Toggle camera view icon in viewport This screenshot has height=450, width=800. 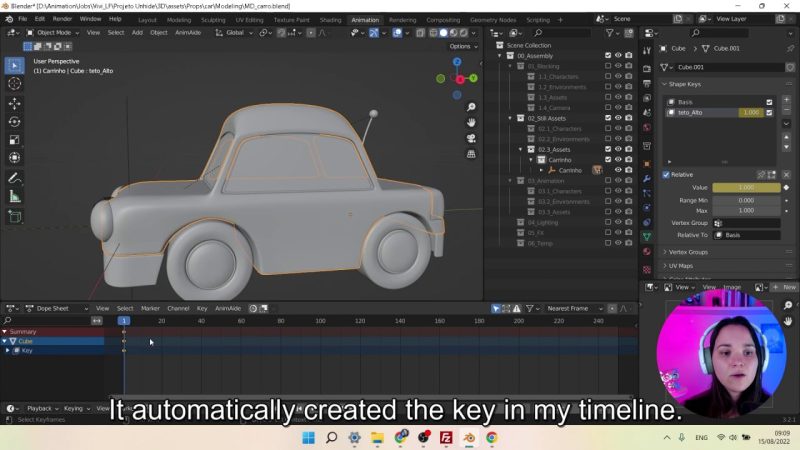click(471, 139)
